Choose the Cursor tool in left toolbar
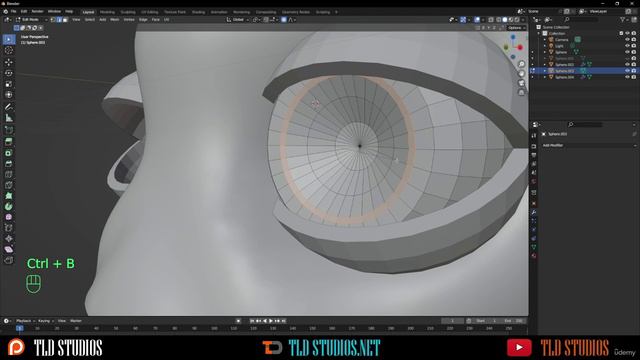The width and height of the screenshot is (640, 360). tap(9, 51)
